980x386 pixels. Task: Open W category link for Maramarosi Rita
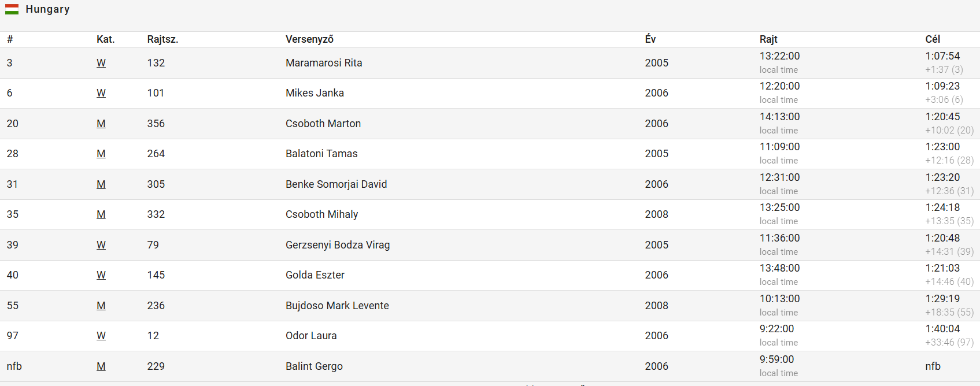[x=101, y=63]
